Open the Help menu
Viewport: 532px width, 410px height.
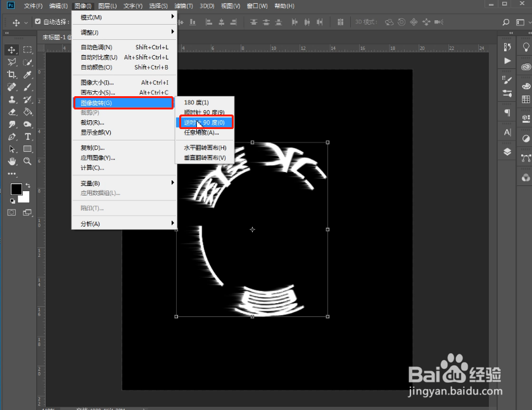click(x=284, y=6)
